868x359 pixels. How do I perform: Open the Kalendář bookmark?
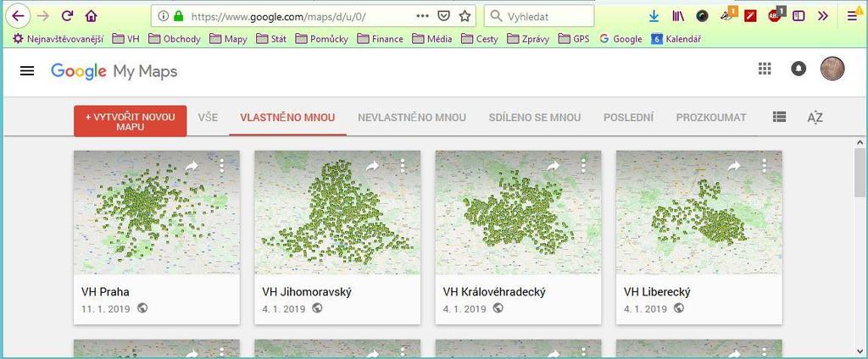pyautogui.click(x=676, y=39)
